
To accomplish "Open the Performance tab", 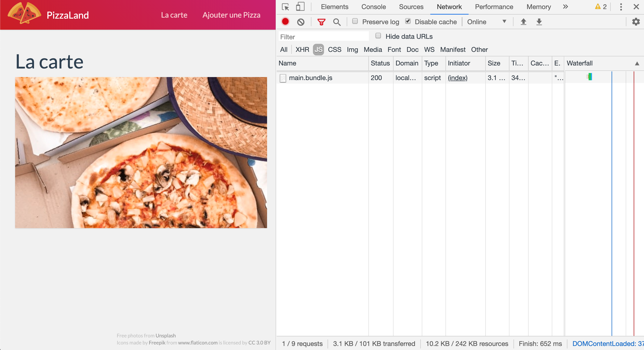I will (x=494, y=7).
